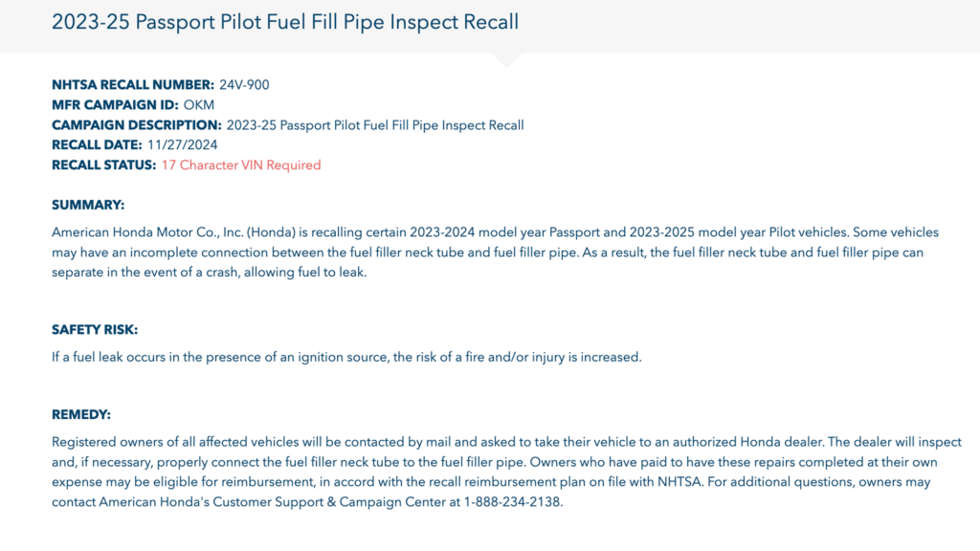Image resolution: width=980 pixels, height=551 pixels.
Task: Click the SAFETY RISK heading
Action: tap(95, 330)
